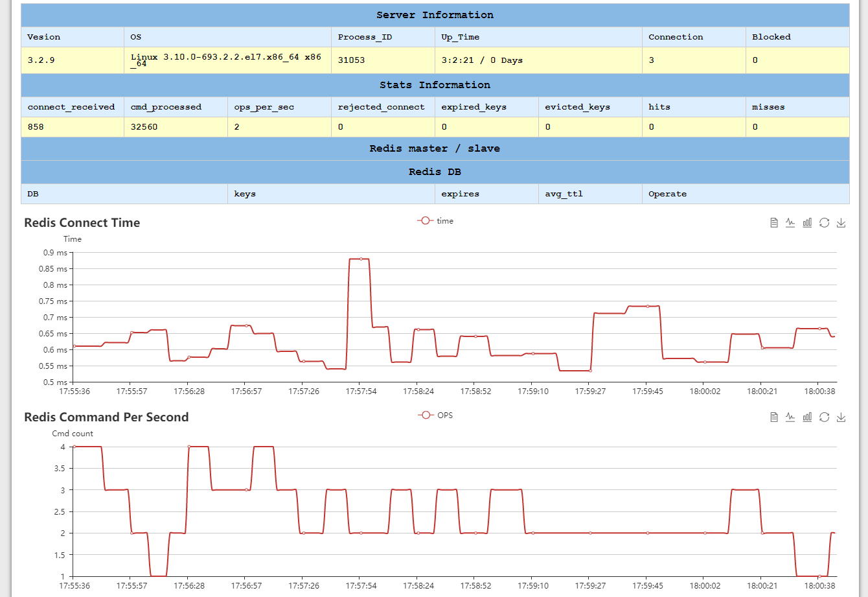Click the lowest connect time point at 17:59:27
868x597 pixels.
pyautogui.click(x=590, y=371)
